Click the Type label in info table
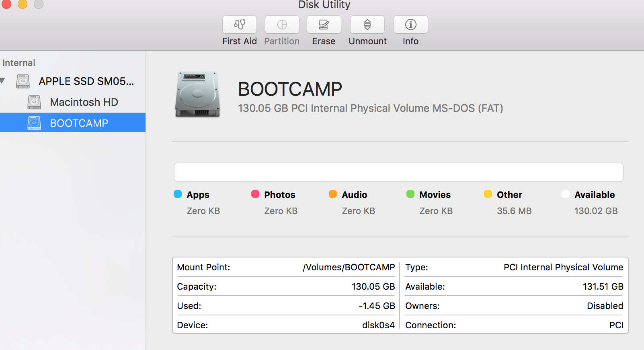This screenshot has width=644, height=350. [416, 267]
